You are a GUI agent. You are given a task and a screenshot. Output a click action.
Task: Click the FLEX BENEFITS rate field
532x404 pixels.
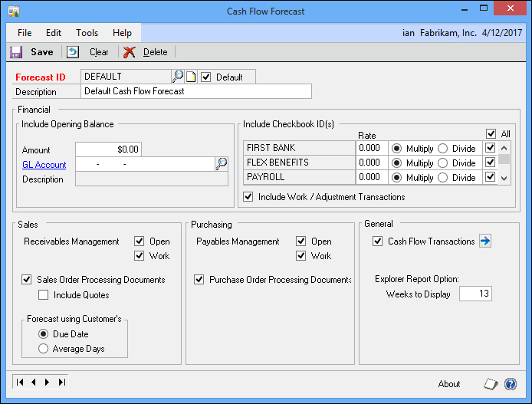(372, 163)
